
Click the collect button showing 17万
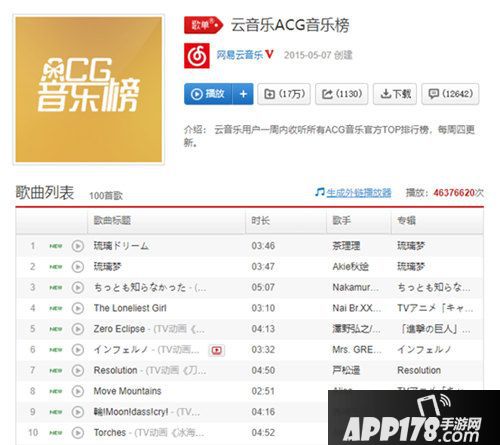[x=284, y=94]
